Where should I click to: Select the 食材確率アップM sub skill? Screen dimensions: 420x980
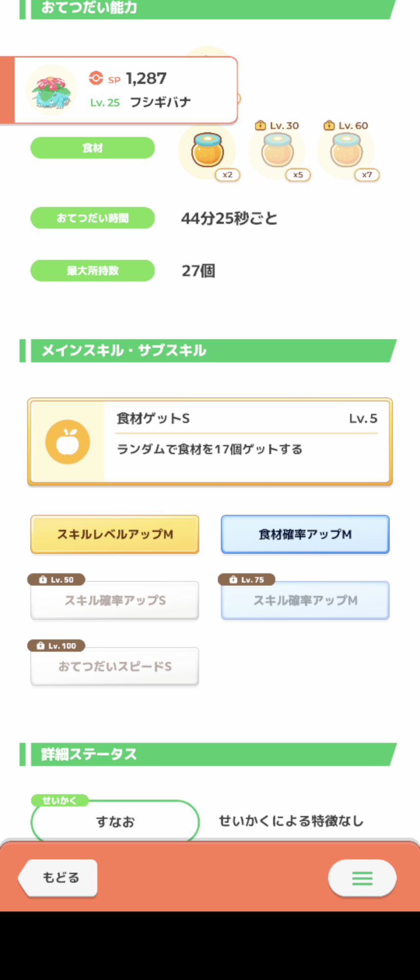pos(305,534)
